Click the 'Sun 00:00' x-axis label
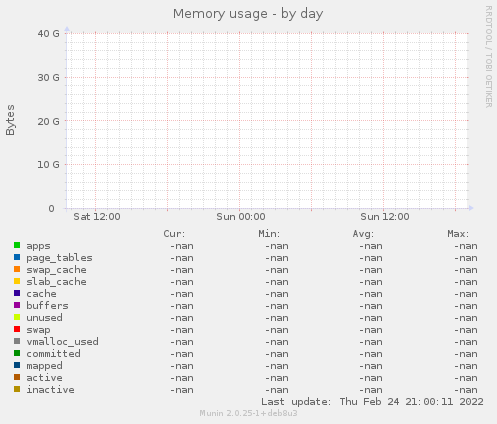497x424 pixels. [x=241, y=217]
